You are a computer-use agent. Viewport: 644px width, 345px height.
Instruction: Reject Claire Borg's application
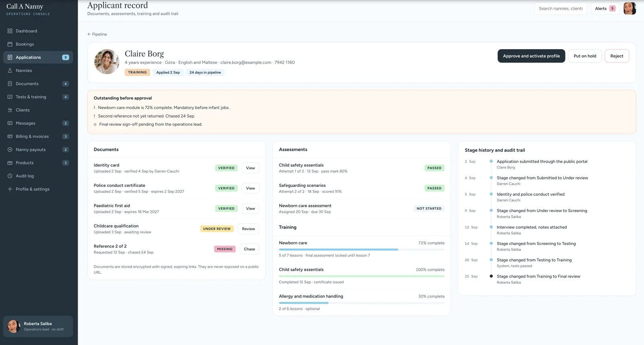pyautogui.click(x=617, y=56)
